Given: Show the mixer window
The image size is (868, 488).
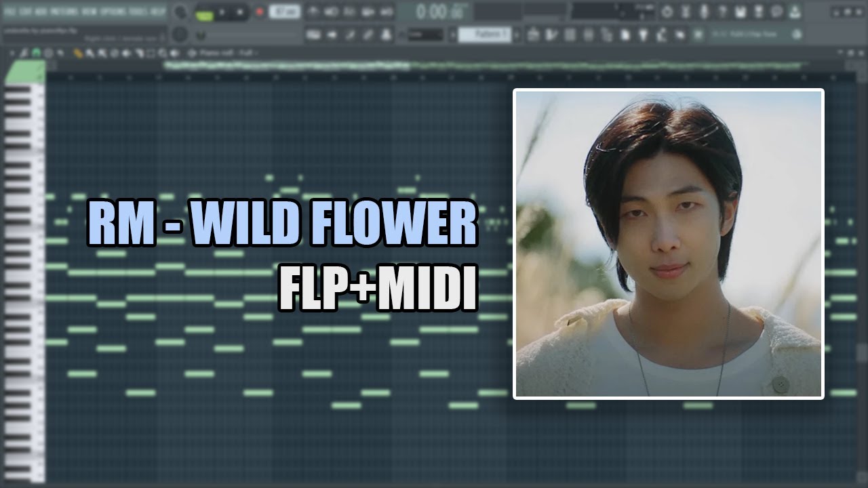Looking at the screenshot, I should [x=588, y=35].
